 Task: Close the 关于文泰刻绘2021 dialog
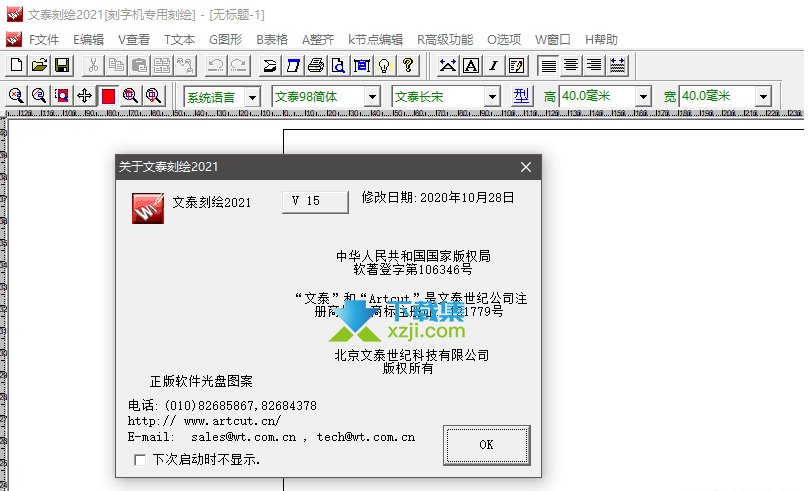pyautogui.click(x=526, y=167)
